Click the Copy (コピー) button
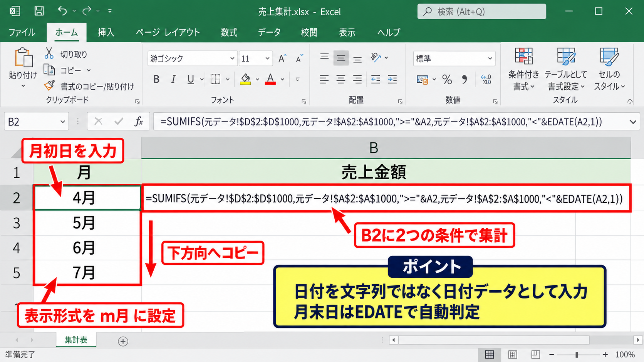This screenshot has height=362, width=644. pyautogui.click(x=67, y=70)
